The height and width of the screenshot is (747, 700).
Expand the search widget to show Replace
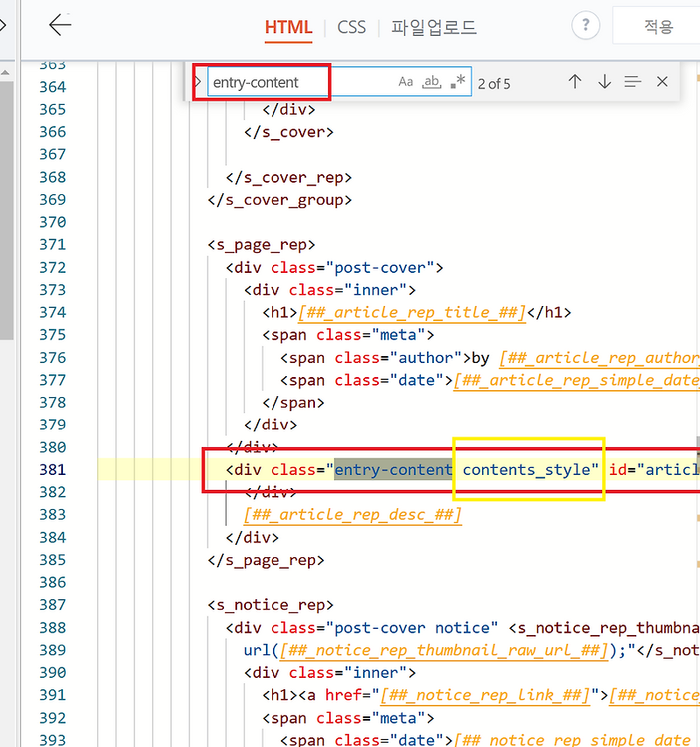pyautogui.click(x=196, y=80)
